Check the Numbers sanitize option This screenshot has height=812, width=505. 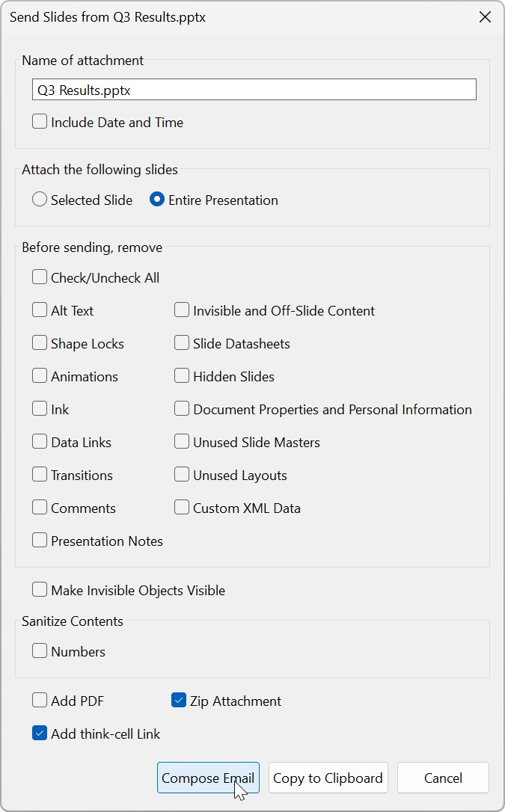coord(40,651)
